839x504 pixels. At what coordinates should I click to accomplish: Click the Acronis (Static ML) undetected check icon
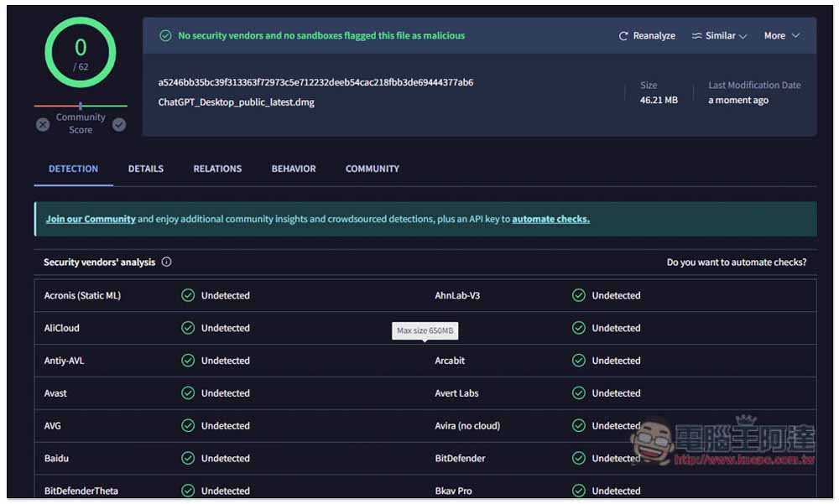click(x=188, y=295)
